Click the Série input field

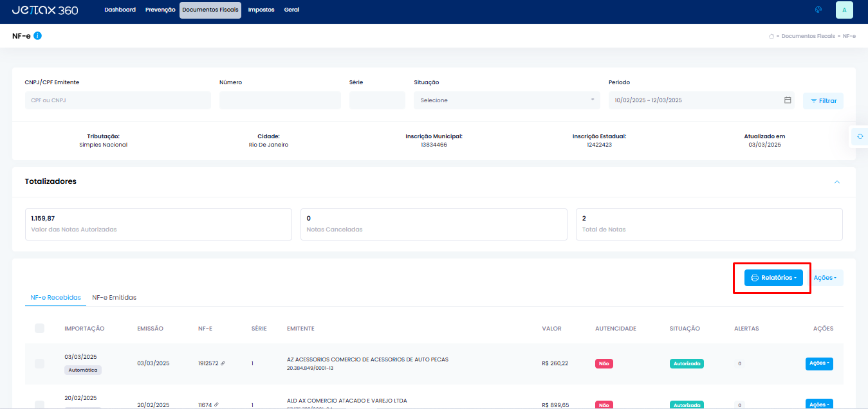[x=377, y=100]
